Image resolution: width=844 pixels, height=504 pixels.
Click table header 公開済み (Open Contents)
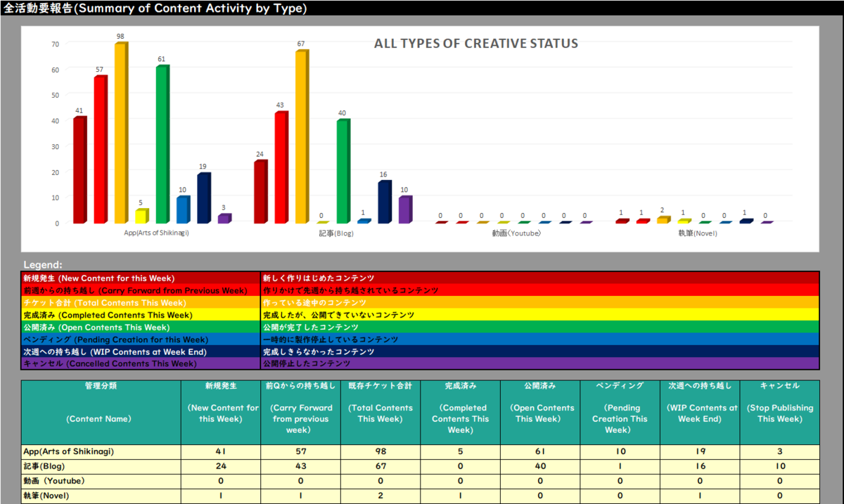[540, 412]
